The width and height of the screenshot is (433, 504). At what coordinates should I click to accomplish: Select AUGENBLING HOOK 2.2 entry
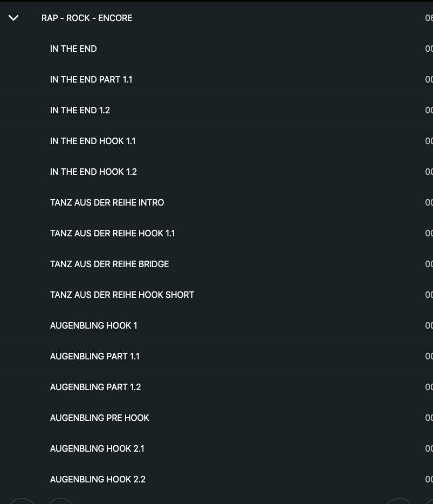pos(98,479)
